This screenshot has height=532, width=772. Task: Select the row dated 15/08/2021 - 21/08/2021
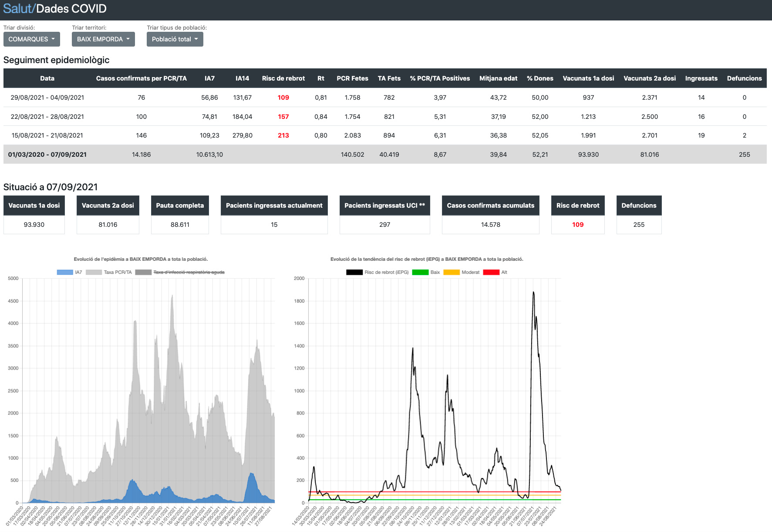click(385, 135)
